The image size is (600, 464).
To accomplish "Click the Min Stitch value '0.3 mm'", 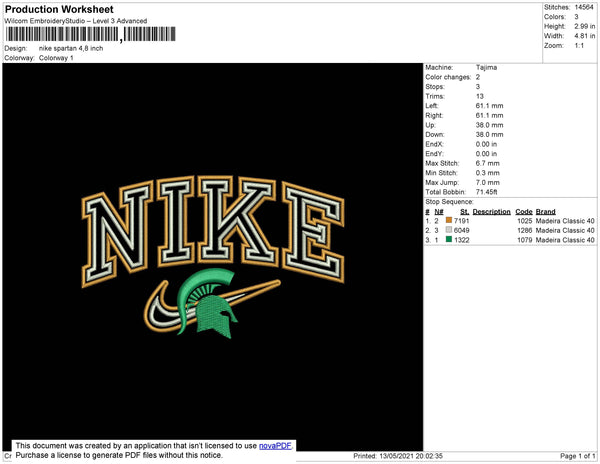I will click(488, 173).
